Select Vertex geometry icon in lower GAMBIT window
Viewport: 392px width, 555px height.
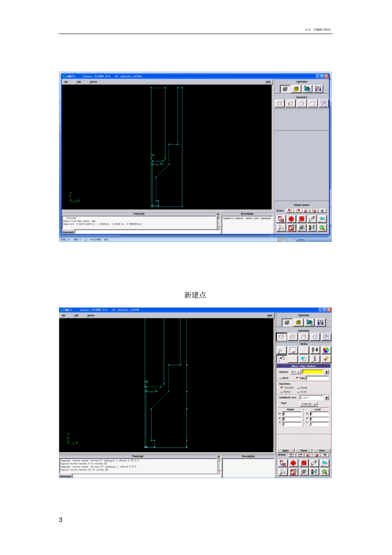281,337
